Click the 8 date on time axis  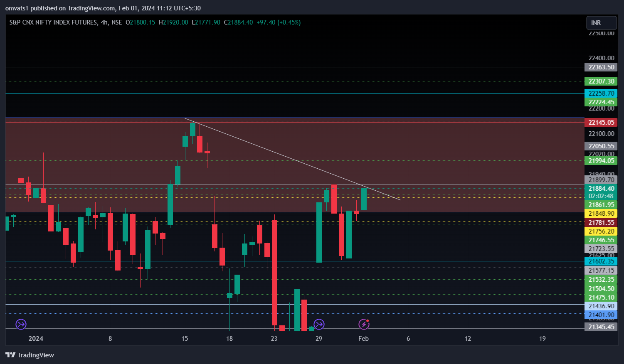coord(110,339)
